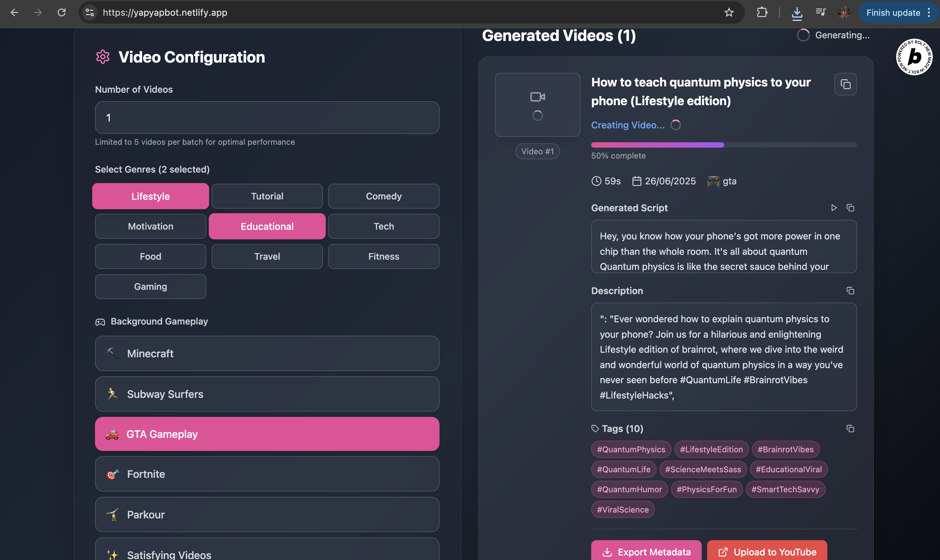Play the generated script audio
This screenshot has height=560, width=940.
[834, 208]
